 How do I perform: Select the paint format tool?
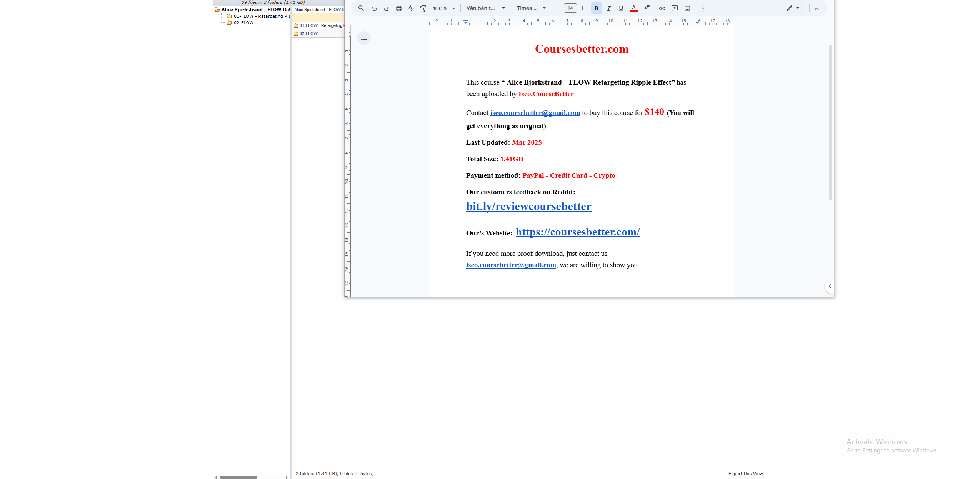point(423,8)
